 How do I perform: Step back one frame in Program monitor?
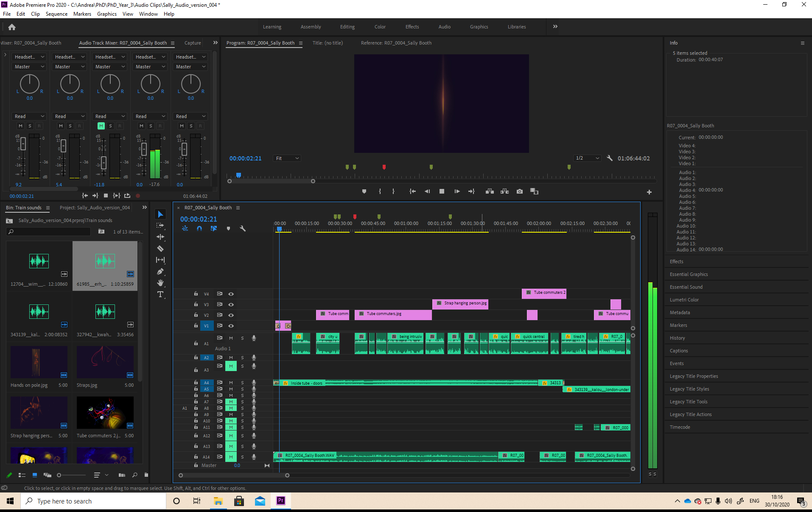(427, 191)
